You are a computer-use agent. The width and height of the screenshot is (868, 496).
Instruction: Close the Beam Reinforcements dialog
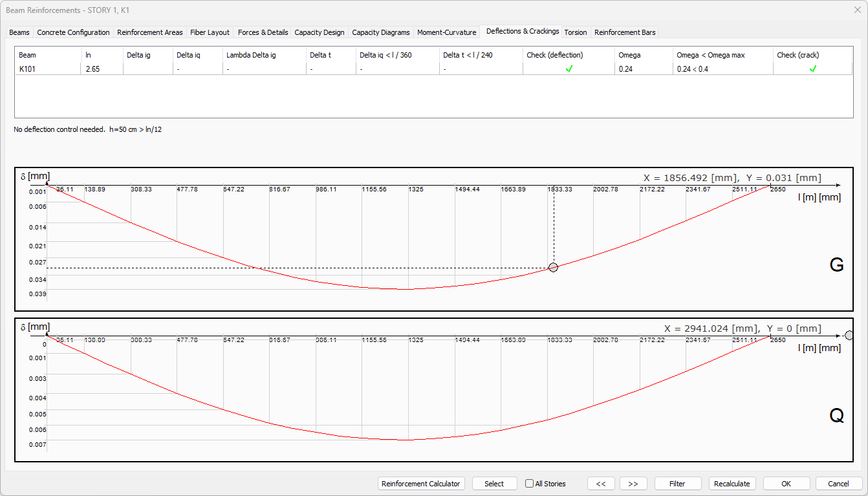[x=857, y=10]
